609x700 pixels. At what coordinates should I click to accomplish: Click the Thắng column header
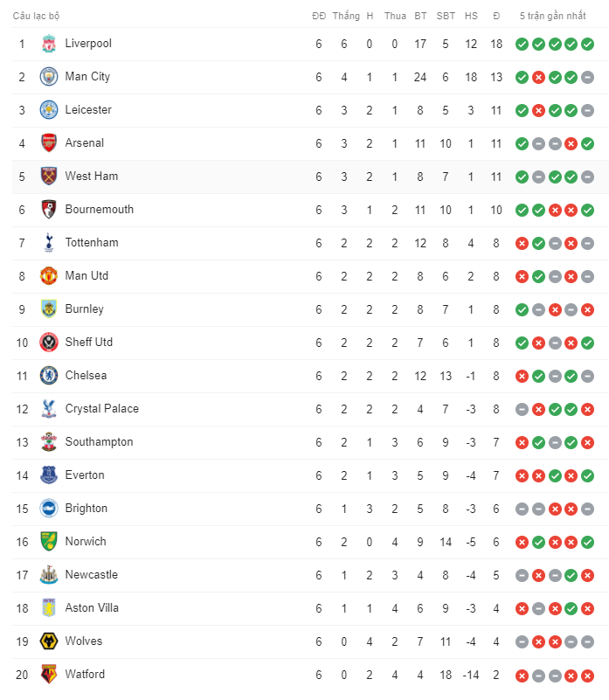click(x=346, y=16)
